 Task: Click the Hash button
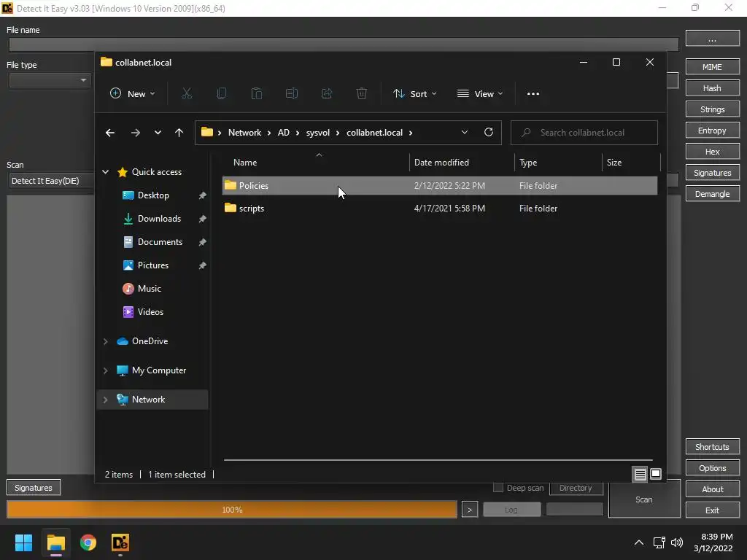712,88
